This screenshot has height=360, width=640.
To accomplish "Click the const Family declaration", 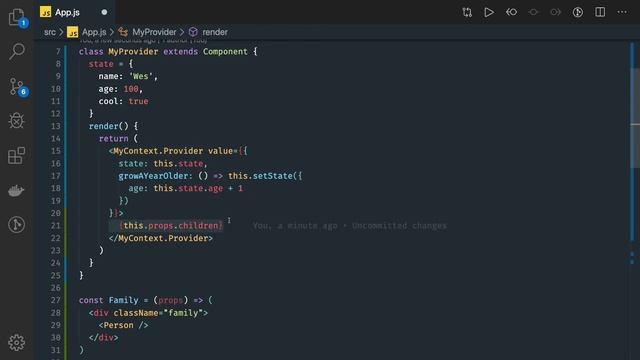I will point(145,300).
